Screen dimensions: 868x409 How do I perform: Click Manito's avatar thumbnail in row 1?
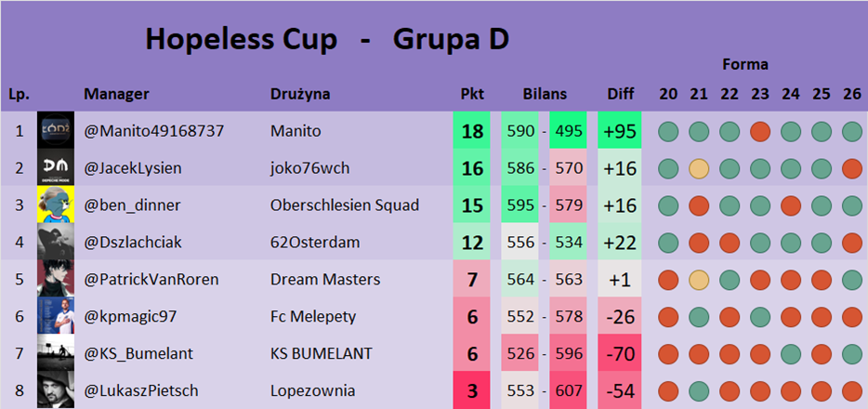55,131
